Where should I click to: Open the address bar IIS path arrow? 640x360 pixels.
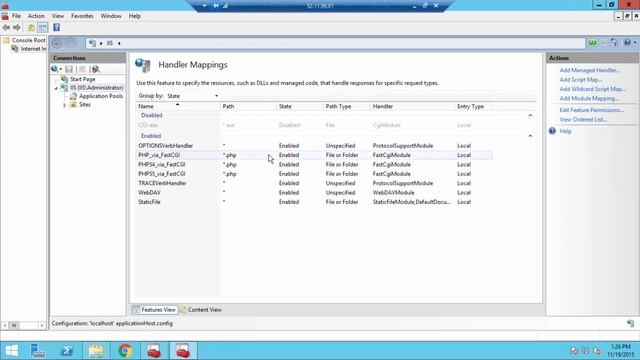(119, 43)
